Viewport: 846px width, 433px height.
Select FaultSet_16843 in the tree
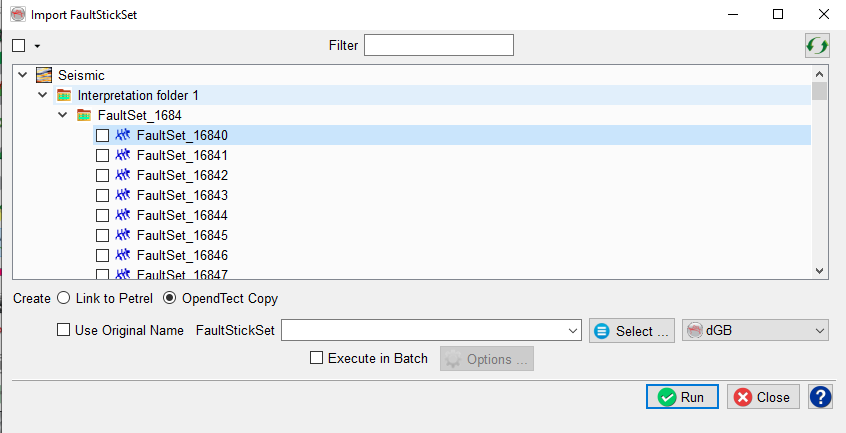(175, 195)
